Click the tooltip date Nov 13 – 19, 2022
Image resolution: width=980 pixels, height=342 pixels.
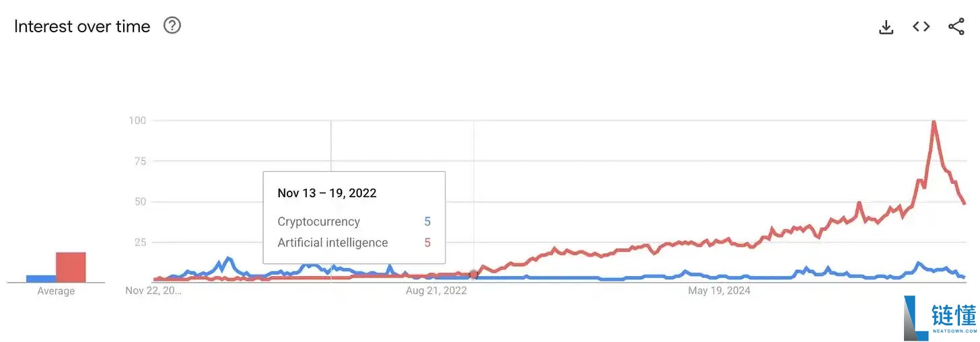(326, 193)
